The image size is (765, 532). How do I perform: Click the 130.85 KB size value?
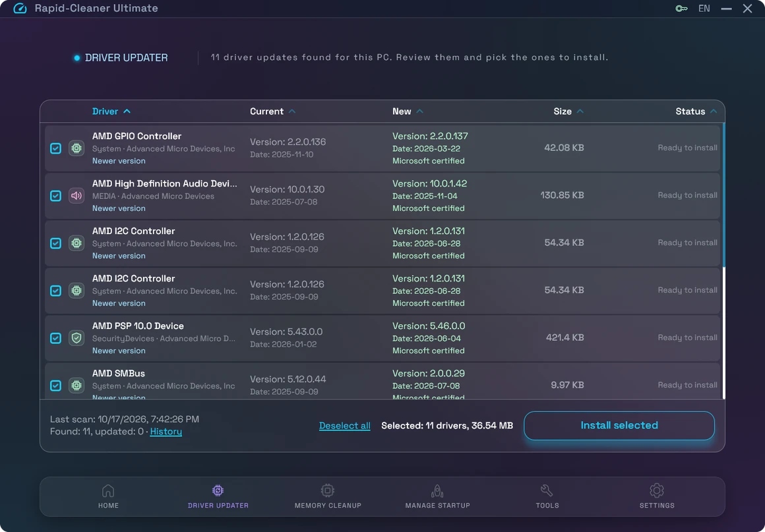pos(562,195)
